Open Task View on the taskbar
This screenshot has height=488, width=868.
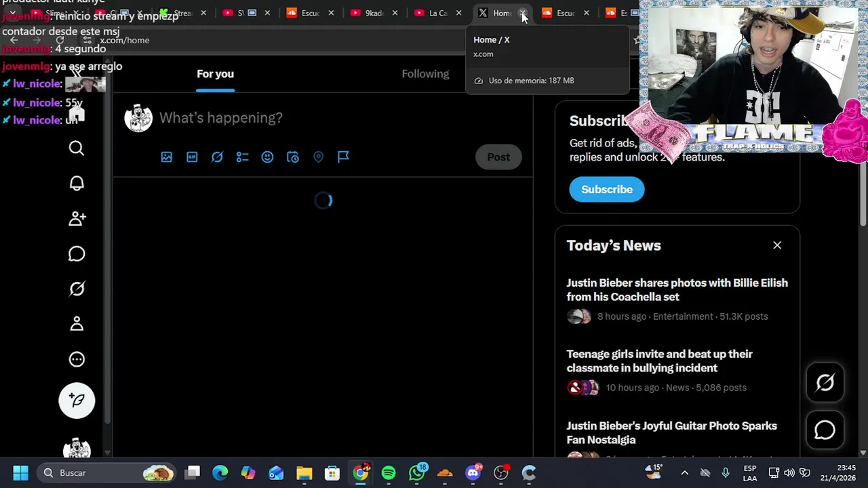[193, 472]
